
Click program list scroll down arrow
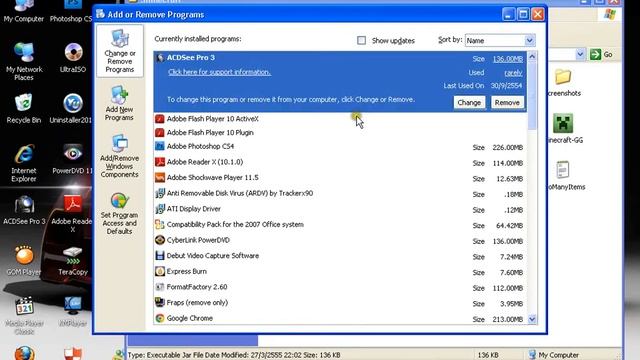532,319
